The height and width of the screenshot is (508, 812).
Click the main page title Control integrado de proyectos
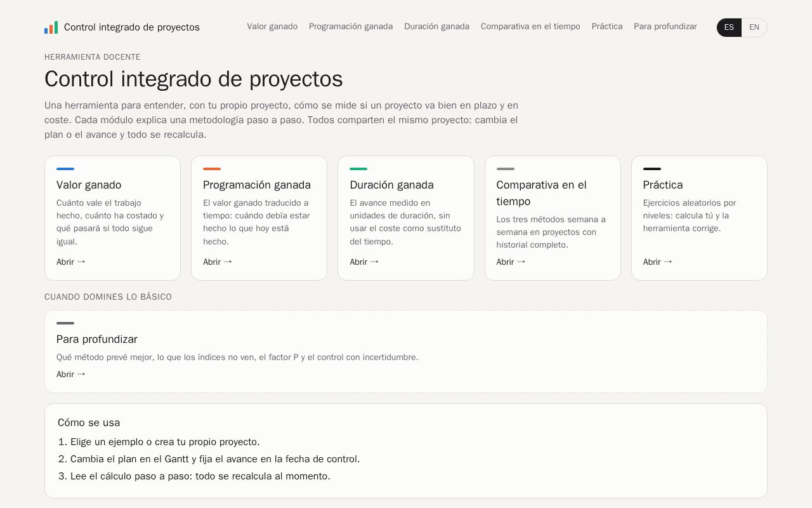click(x=193, y=79)
